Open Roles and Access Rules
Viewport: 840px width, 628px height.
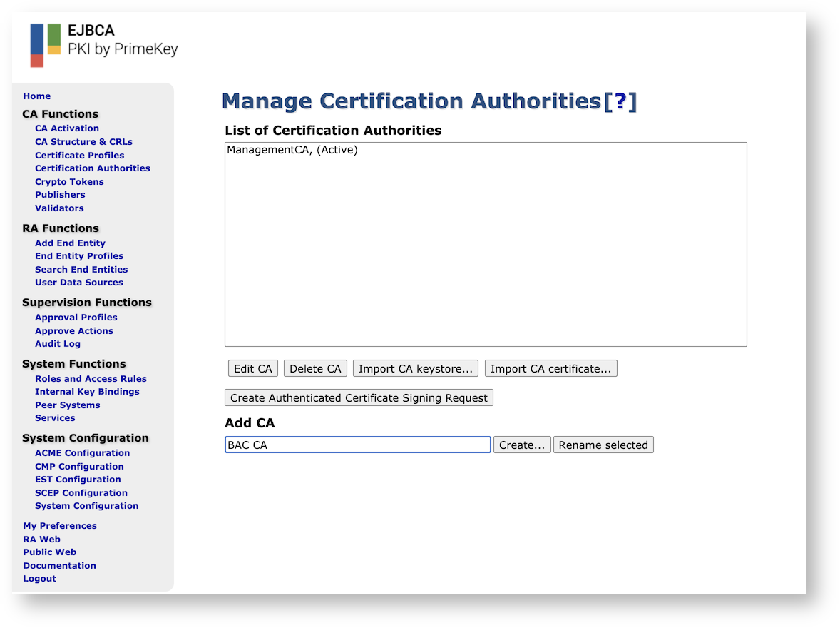click(91, 378)
